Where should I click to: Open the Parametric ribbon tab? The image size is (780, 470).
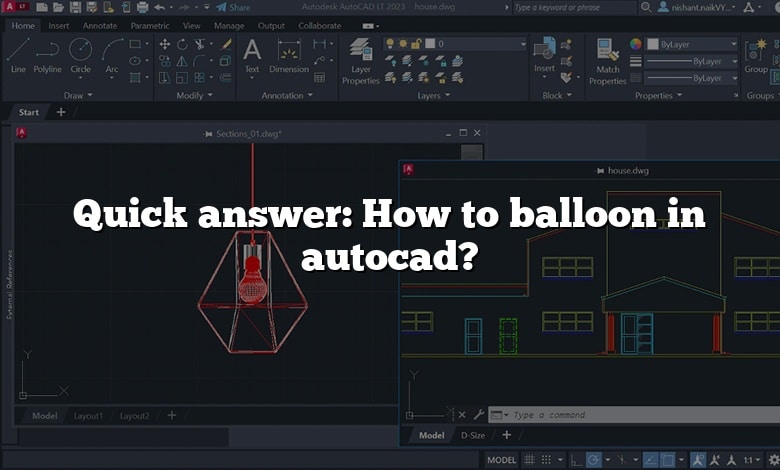[x=150, y=25]
